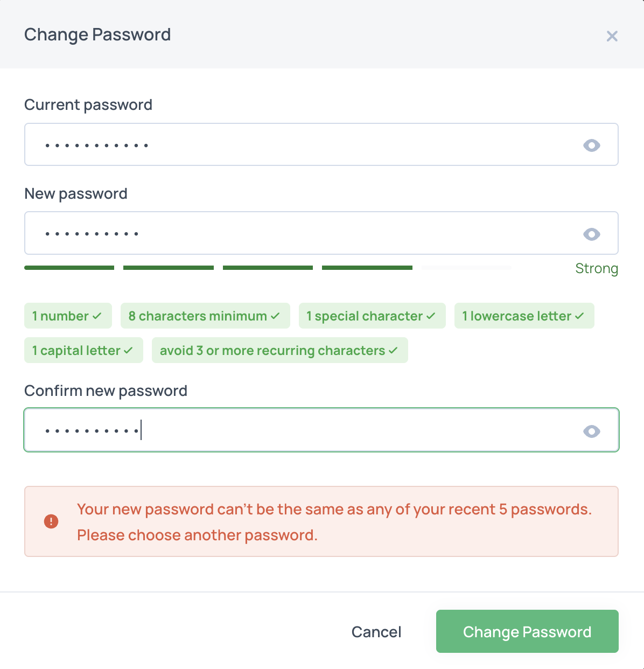Focus the New password input field
The image size is (644, 669).
tap(302, 233)
